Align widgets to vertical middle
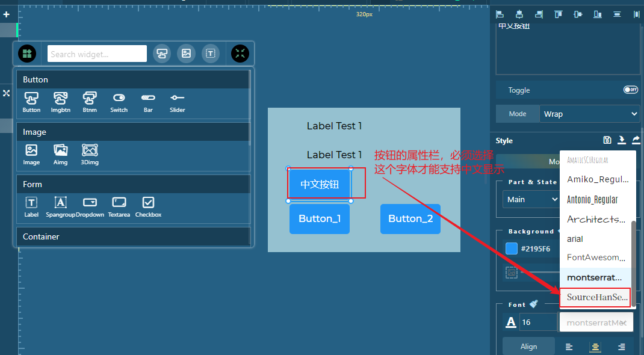The height and width of the screenshot is (355, 644). click(578, 14)
